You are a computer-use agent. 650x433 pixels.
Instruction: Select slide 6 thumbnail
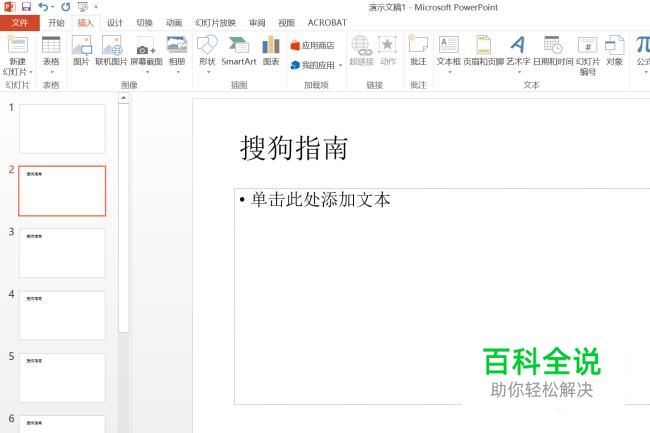(x=62, y=424)
